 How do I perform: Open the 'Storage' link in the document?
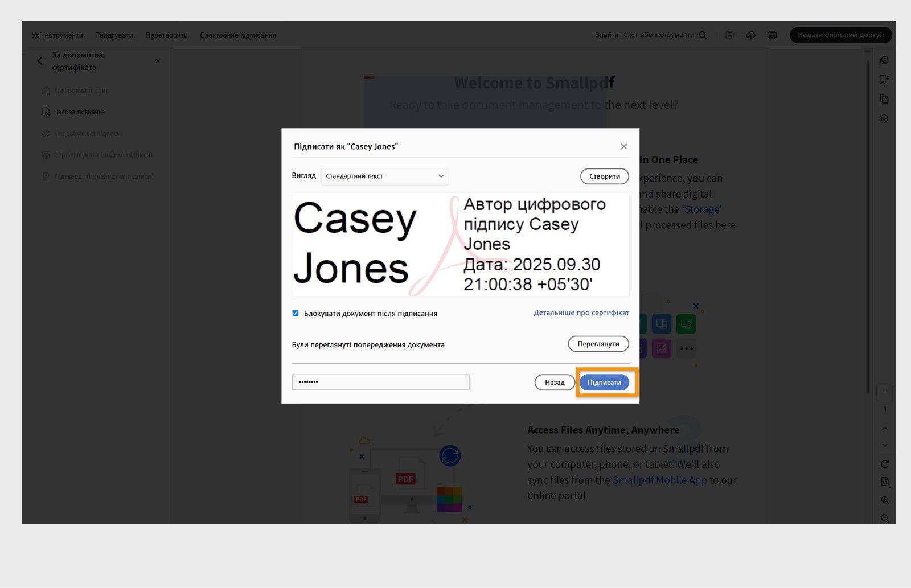tap(701, 209)
